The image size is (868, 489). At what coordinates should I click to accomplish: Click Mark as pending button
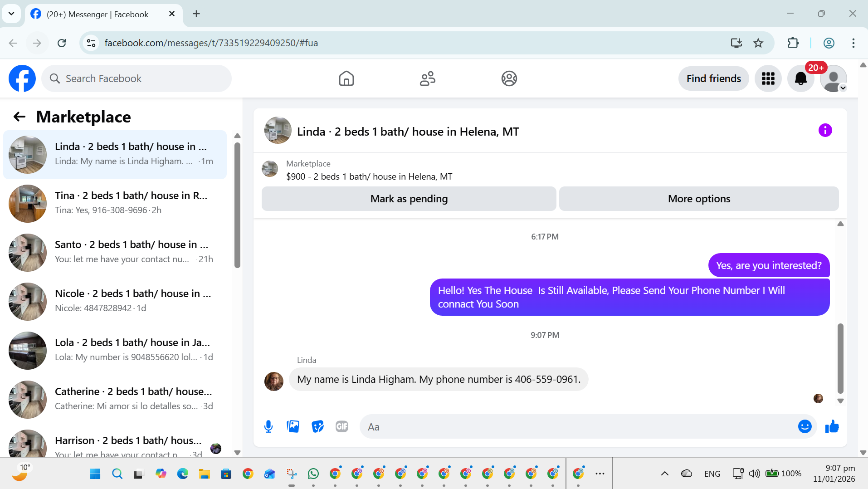point(409,199)
